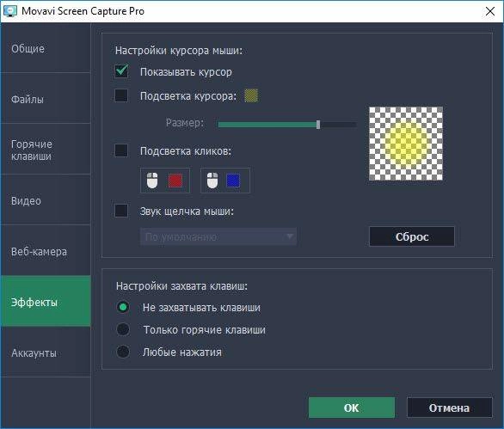Click the left mouse button icon
The width and height of the screenshot is (504, 429).
tap(152, 181)
